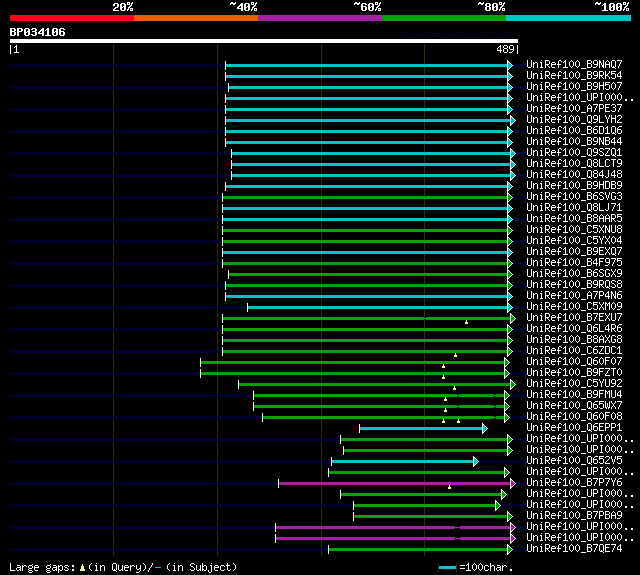Click the cyan ~100% legend segment
The width and height of the screenshot is (640, 575).
click(x=569, y=18)
